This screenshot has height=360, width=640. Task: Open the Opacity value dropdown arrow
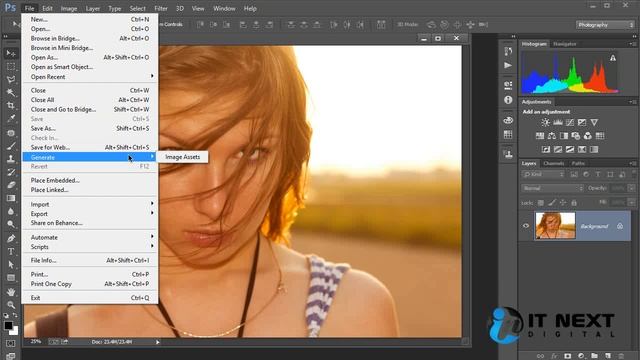[x=631, y=188]
